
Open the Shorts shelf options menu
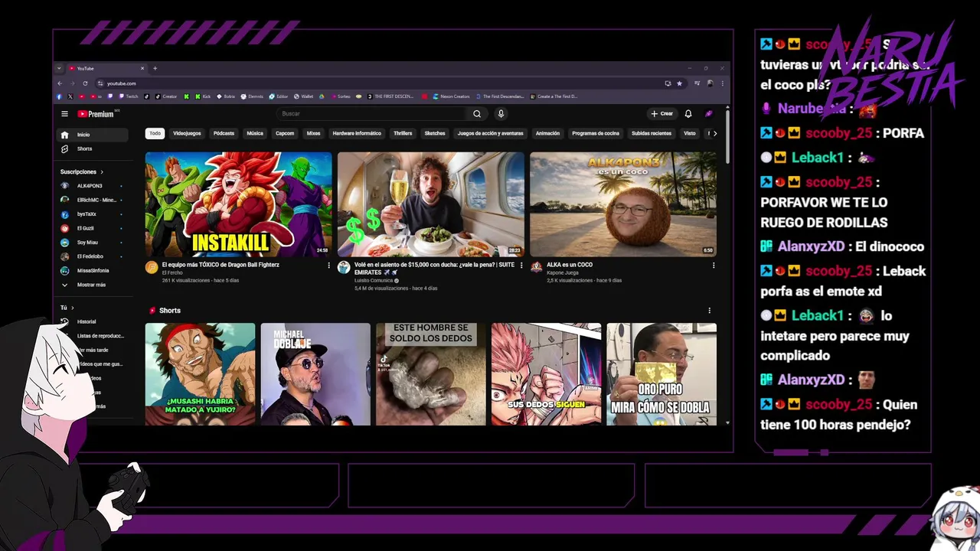pos(709,311)
